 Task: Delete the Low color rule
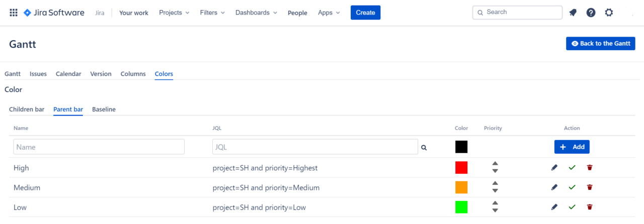click(590, 207)
